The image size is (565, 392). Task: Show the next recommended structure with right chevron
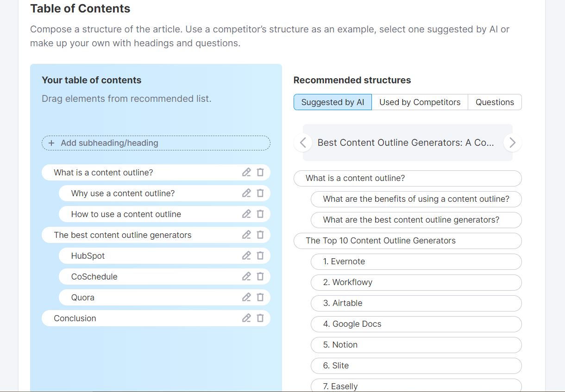512,143
